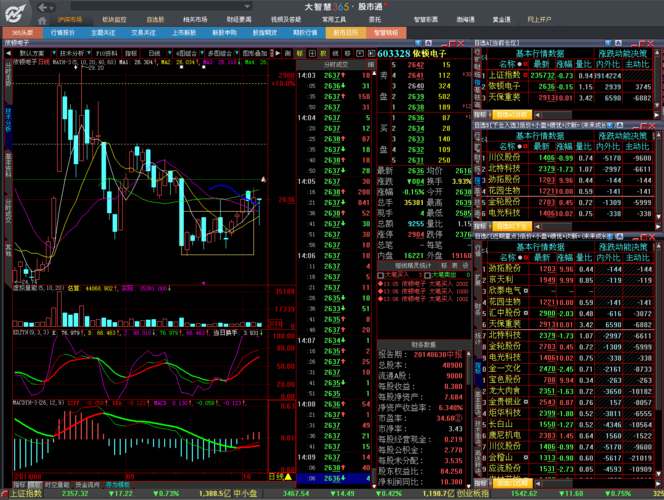The height and width of the screenshot is (500, 664).
Task: Click the window-frame icon in chart toolbar
Action: coord(360,53)
